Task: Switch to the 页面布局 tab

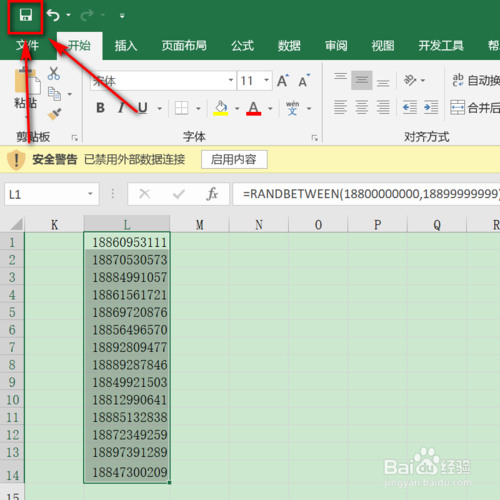Action: [x=184, y=46]
